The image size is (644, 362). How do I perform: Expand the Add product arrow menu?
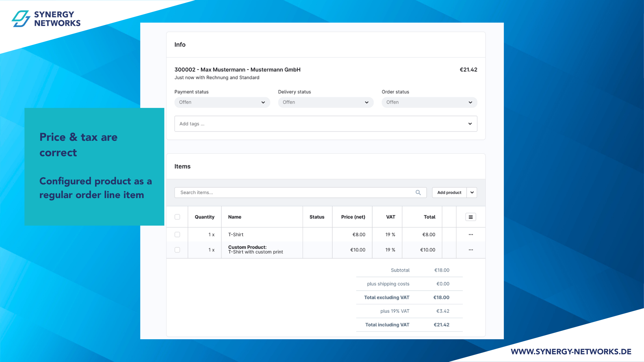472,192
